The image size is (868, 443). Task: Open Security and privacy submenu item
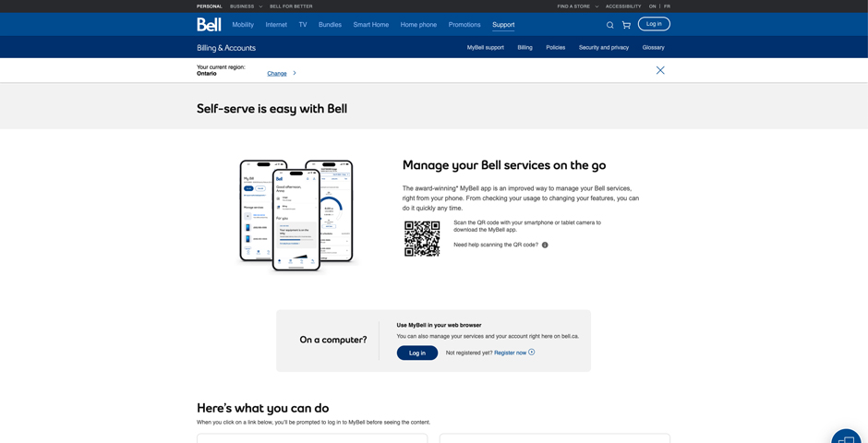click(603, 48)
